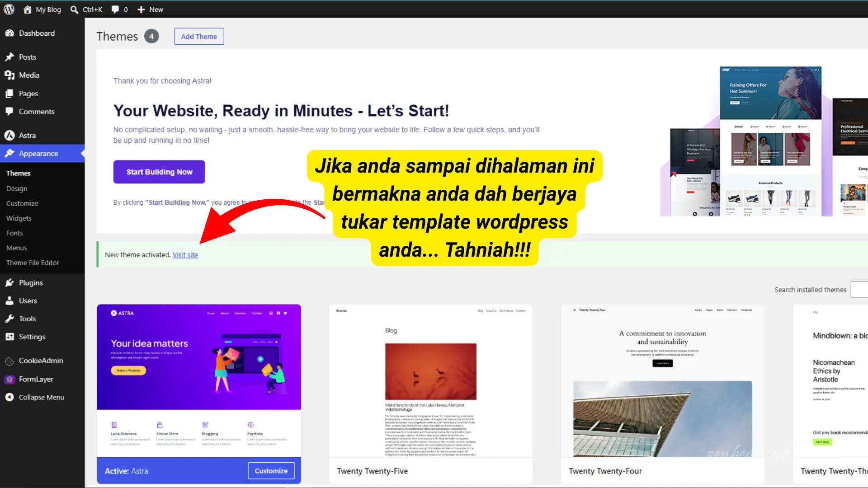
Task: Click Start Building Now button
Action: coord(159,172)
